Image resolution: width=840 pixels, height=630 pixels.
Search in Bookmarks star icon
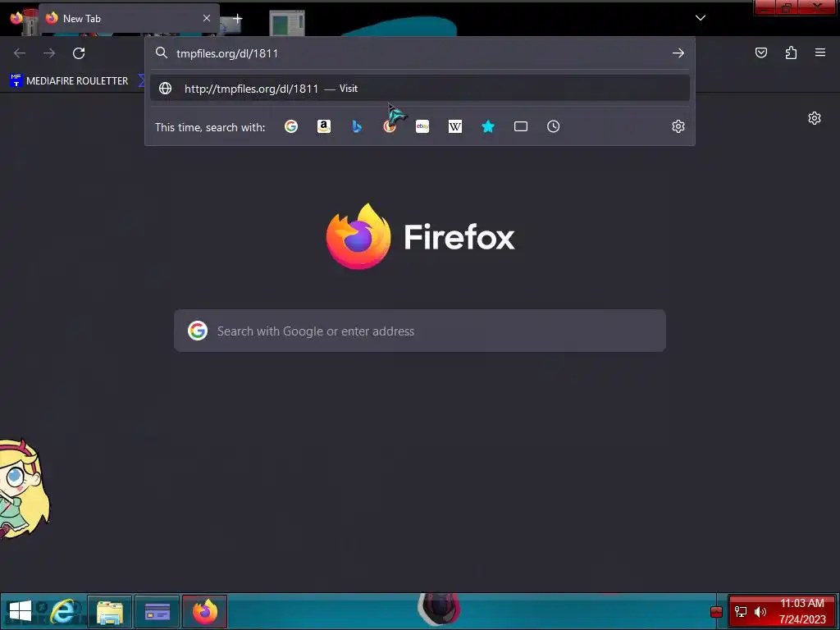[488, 126]
